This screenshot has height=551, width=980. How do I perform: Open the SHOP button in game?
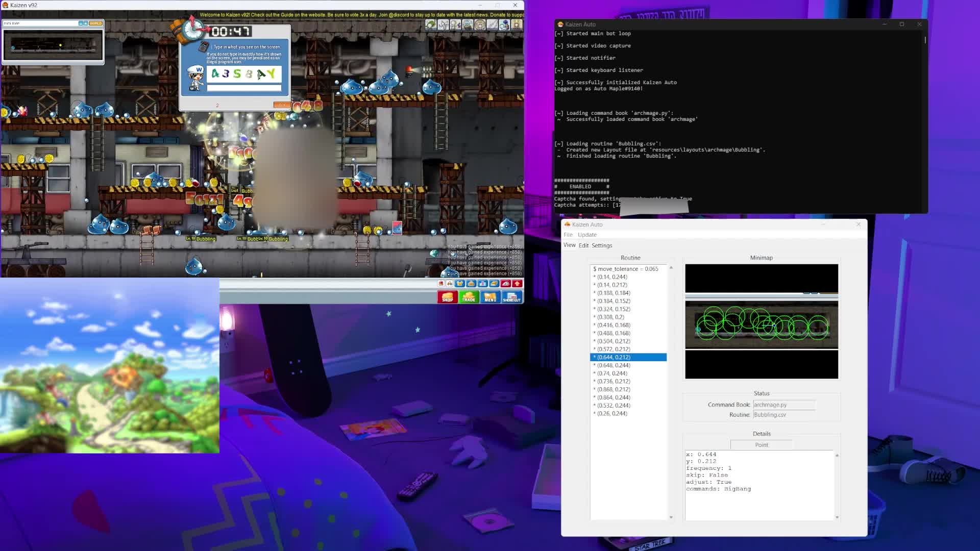447,297
